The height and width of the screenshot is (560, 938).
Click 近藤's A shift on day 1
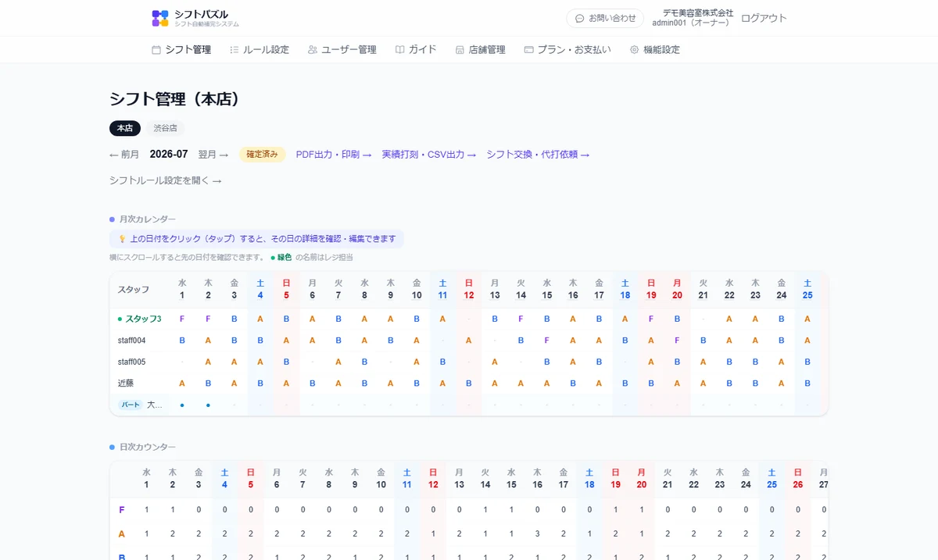[x=182, y=383]
